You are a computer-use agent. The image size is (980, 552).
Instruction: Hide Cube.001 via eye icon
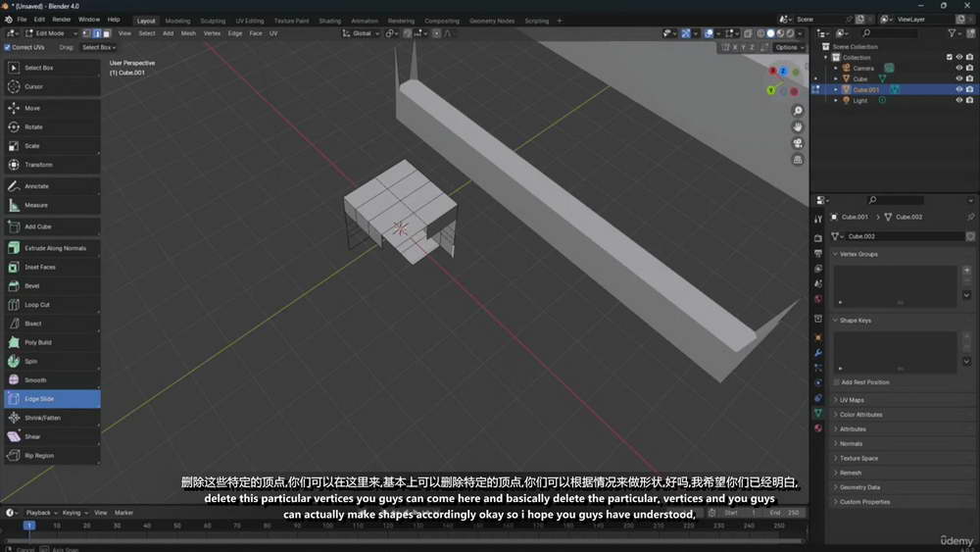click(959, 89)
